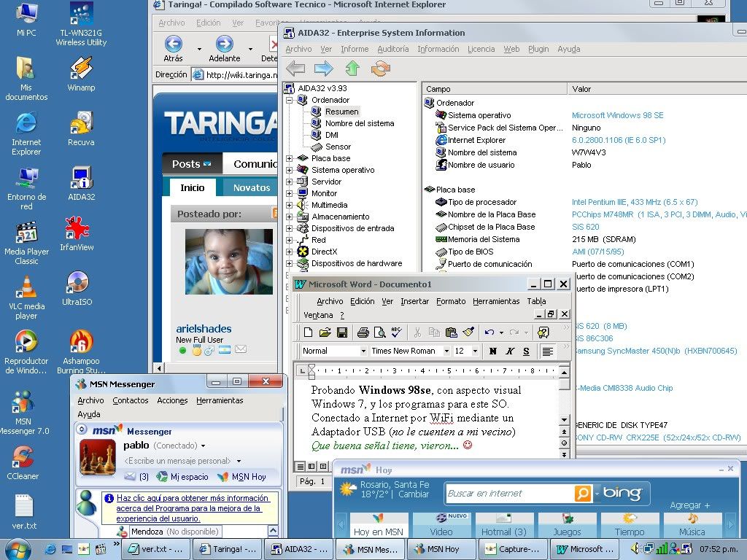Click the orange Bing search button
747x560 pixels.
583,494
